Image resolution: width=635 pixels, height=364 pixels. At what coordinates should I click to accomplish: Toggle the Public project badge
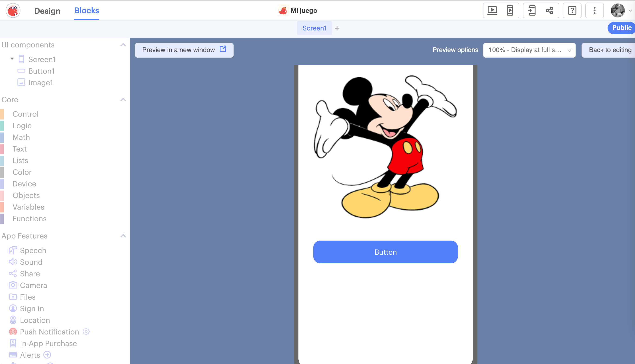[622, 28]
